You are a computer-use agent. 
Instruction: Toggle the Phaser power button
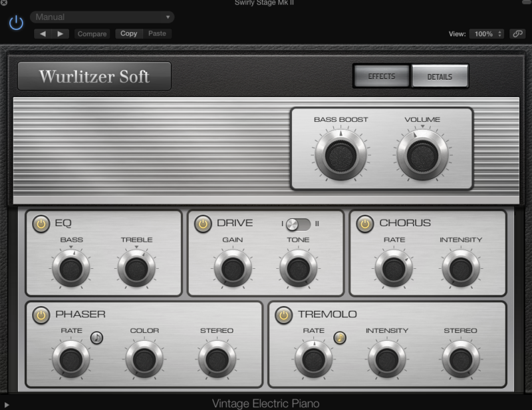point(41,315)
